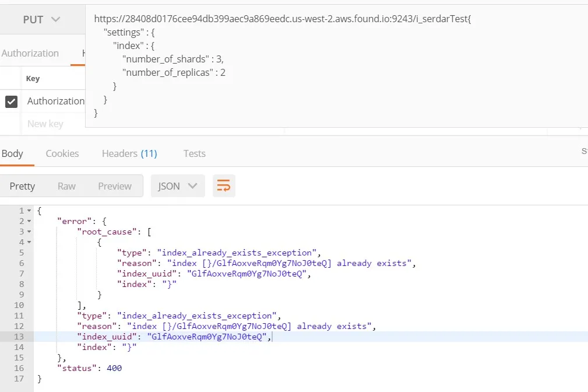Viewport: 588px width, 392px height.
Task: Click the index value on line 14
Action: pyautogui.click(x=129, y=347)
